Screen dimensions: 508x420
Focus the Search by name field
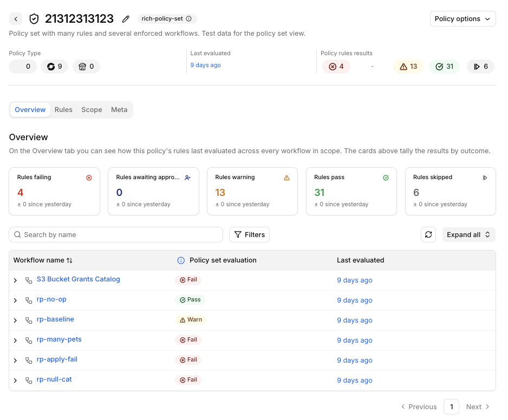pyautogui.click(x=116, y=234)
